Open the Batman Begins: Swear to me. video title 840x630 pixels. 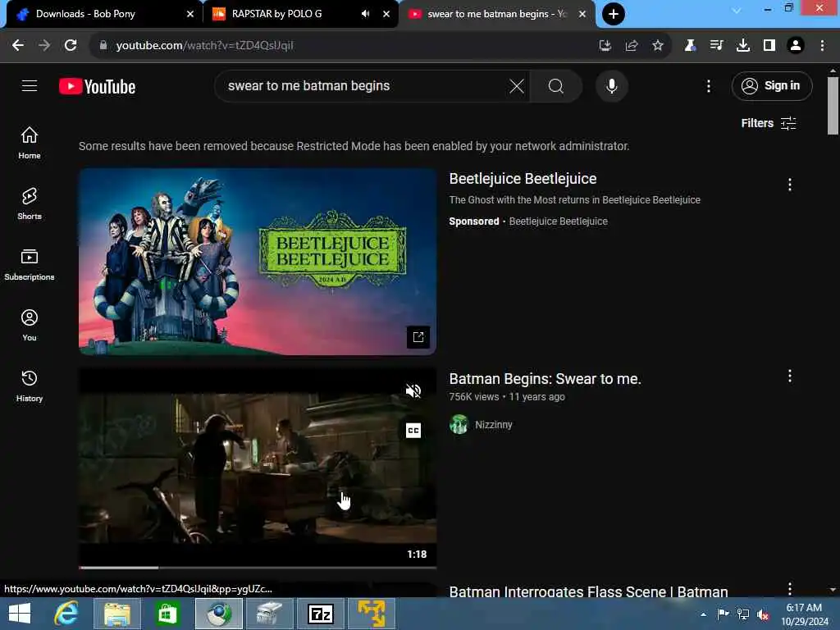(545, 379)
